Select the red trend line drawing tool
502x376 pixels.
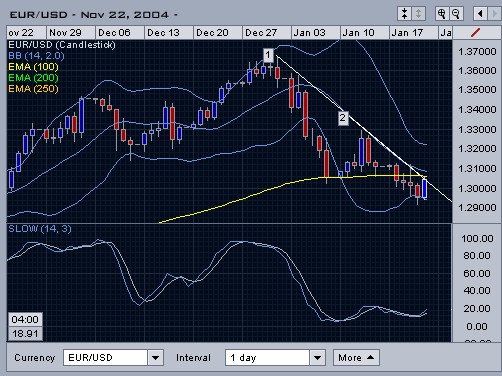476,33
